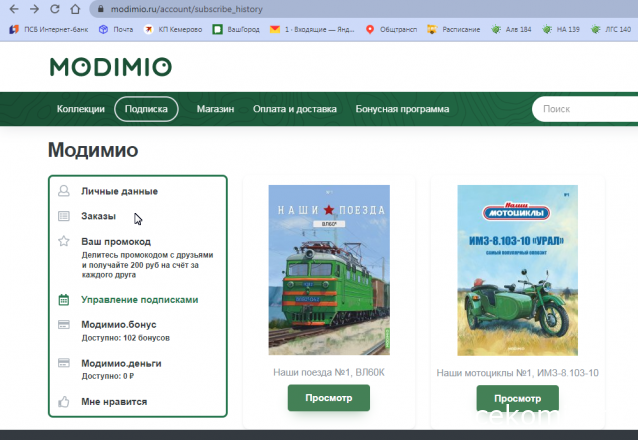This screenshot has width=638, height=440.
Task: Go forward with the browser forward arrow
Action: 34,9
